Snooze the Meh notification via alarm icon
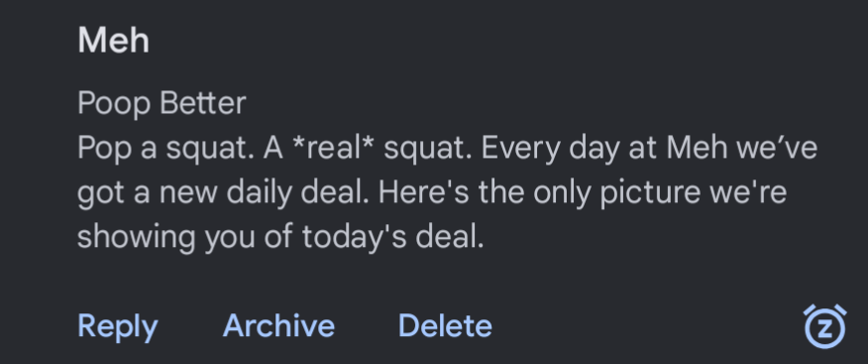 click(x=824, y=326)
